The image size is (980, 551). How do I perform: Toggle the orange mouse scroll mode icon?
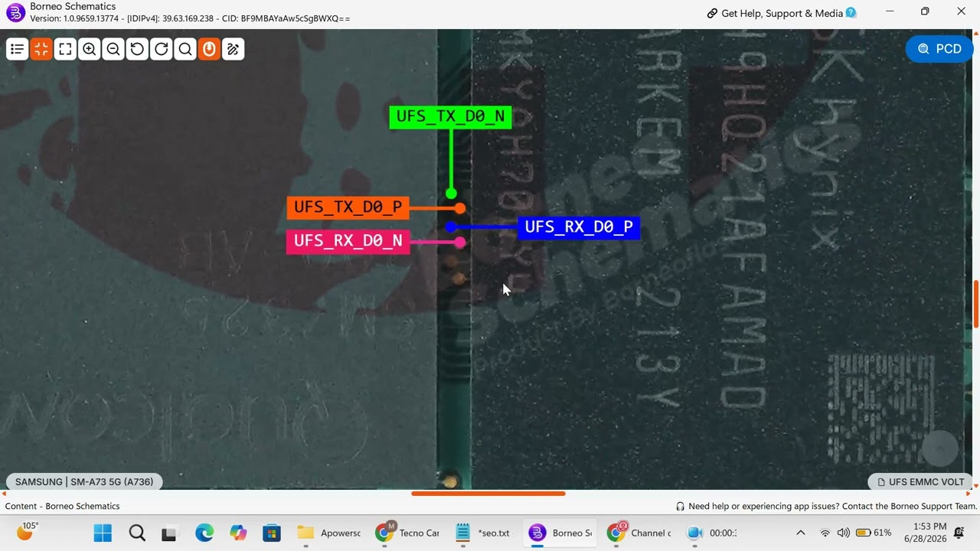[x=209, y=49]
